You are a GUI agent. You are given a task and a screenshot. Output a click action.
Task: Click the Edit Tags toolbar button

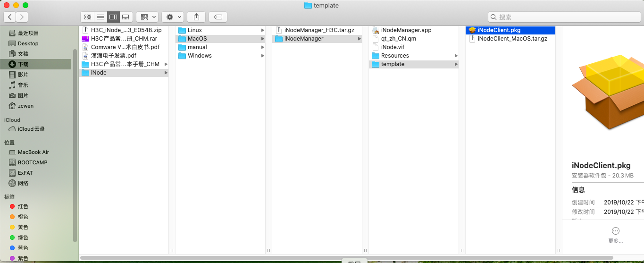click(218, 17)
